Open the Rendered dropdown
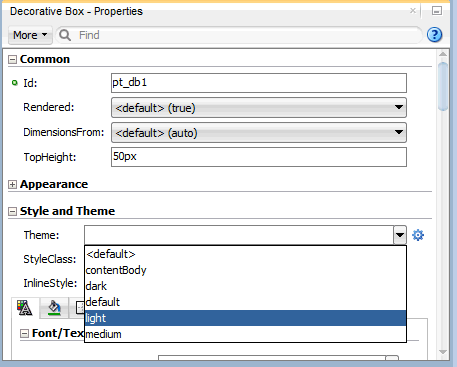This screenshot has width=457, height=367. [x=259, y=108]
